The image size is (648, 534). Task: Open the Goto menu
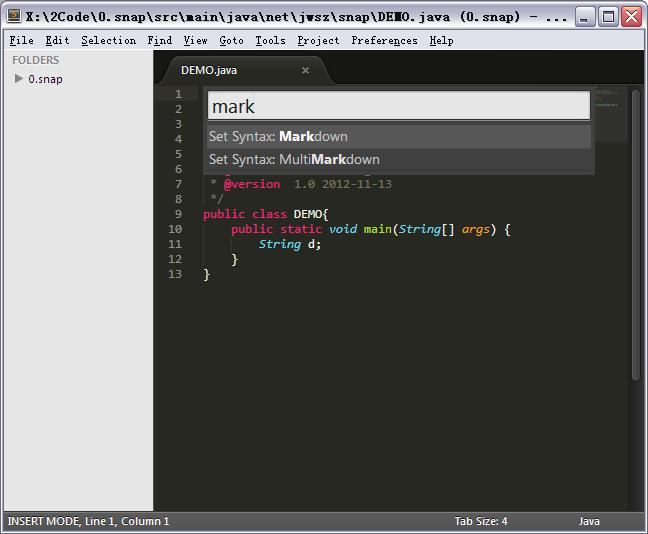coord(231,41)
